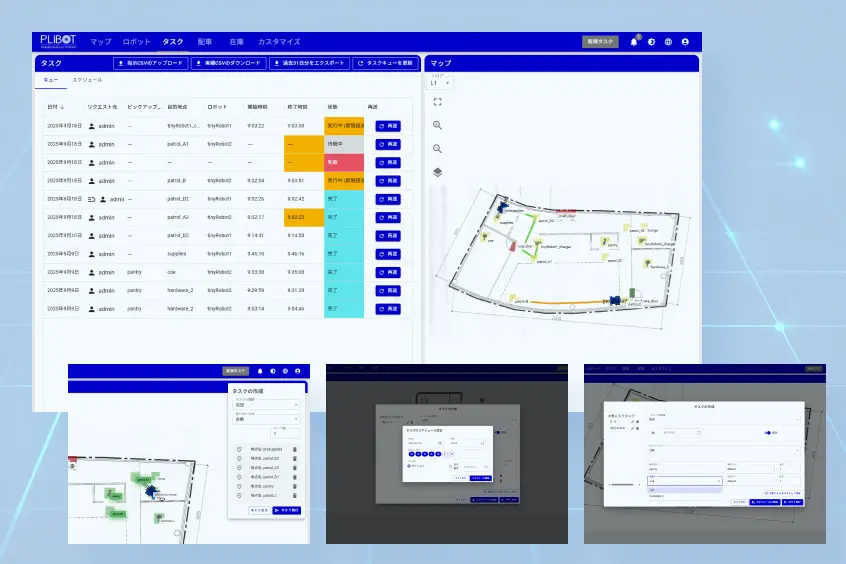Click 再送 button for the first task row

coord(387,126)
